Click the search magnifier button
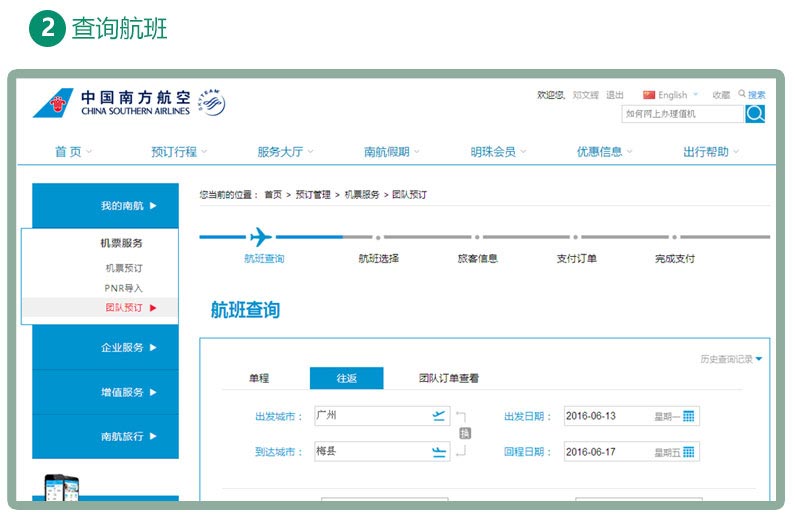795x520 pixels. 755,114
